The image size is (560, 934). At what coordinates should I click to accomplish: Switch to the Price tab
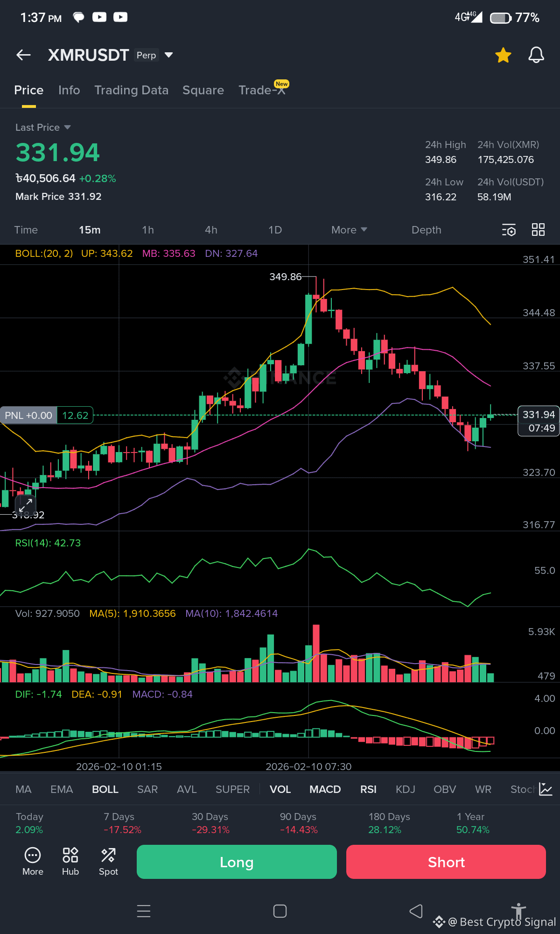pyautogui.click(x=29, y=90)
